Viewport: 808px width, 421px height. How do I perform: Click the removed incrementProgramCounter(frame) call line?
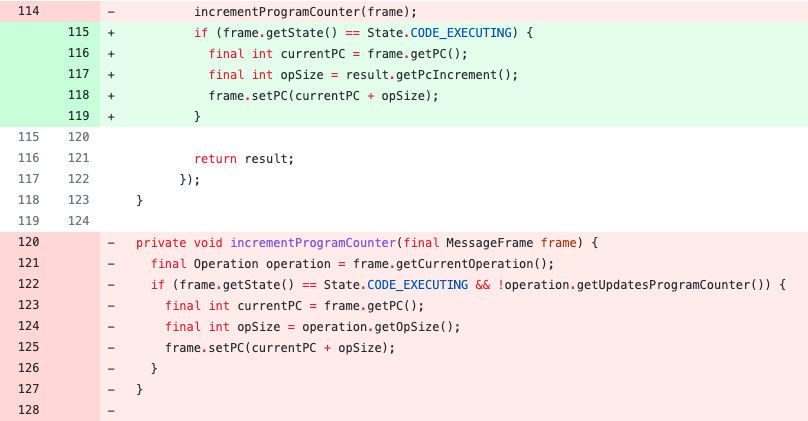click(305, 11)
